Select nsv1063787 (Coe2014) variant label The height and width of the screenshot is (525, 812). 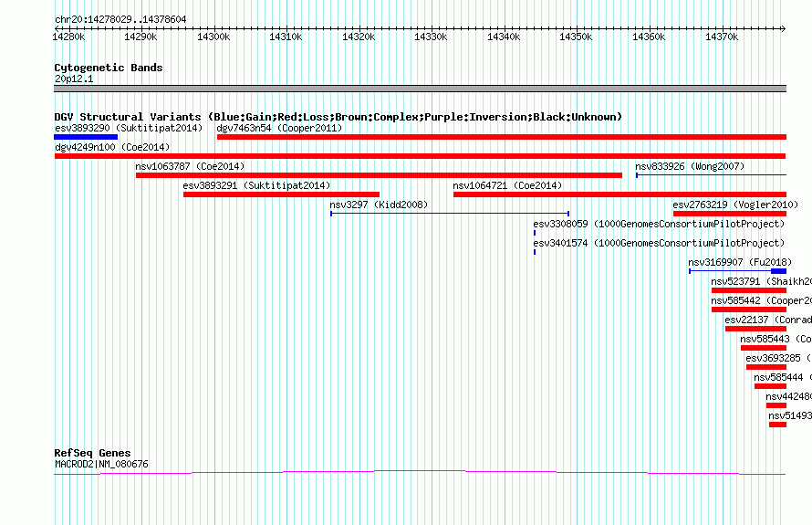click(190, 166)
